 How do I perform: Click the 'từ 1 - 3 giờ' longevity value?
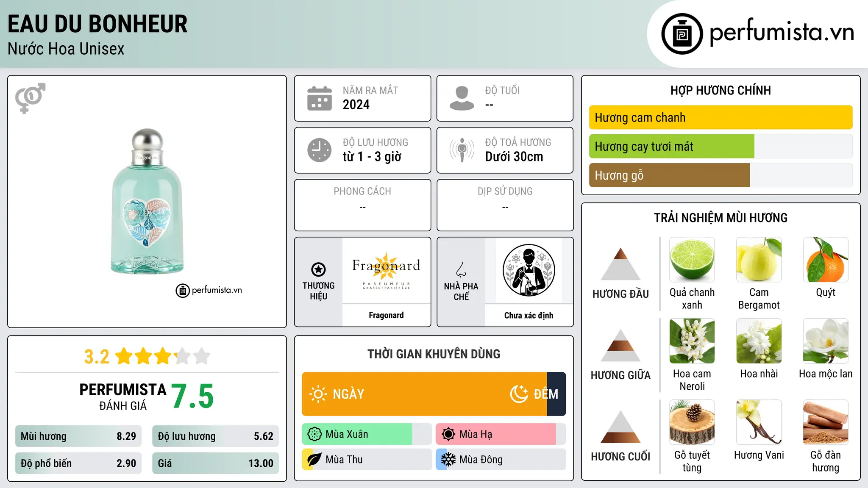372,157
